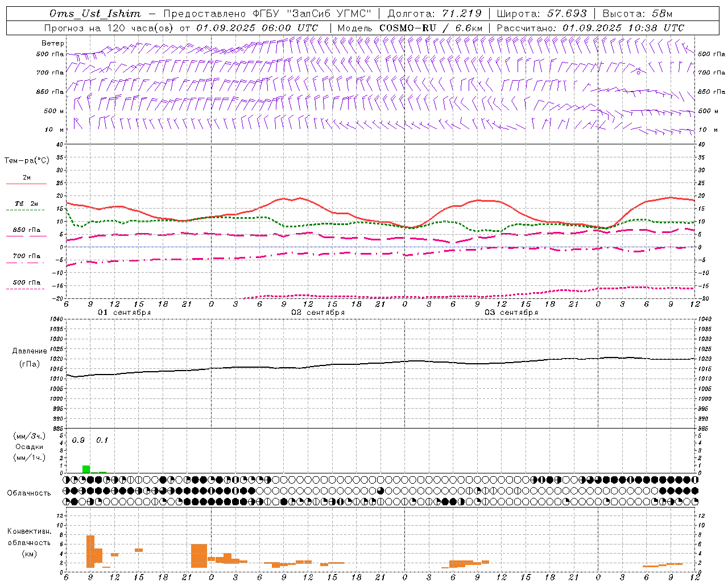Select the Td 2м legend entry
Image resolution: width=728 pixels, height=582 pixels.
click(x=27, y=203)
